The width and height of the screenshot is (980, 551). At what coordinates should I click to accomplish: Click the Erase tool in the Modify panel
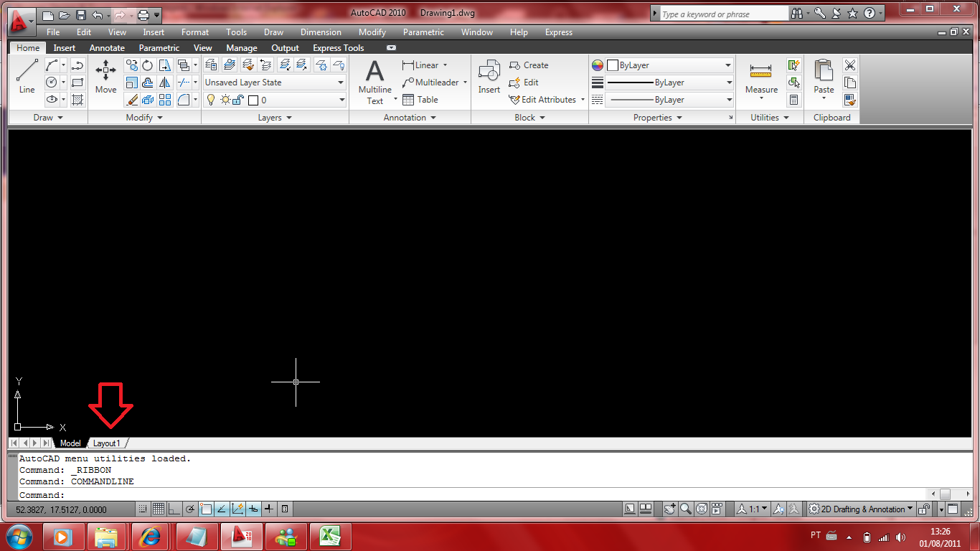(x=132, y=99)
